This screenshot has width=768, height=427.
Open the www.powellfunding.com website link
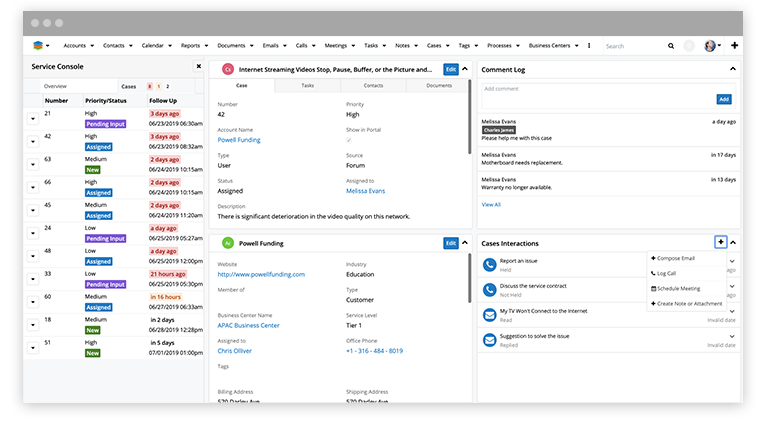[x=261, y=274]
